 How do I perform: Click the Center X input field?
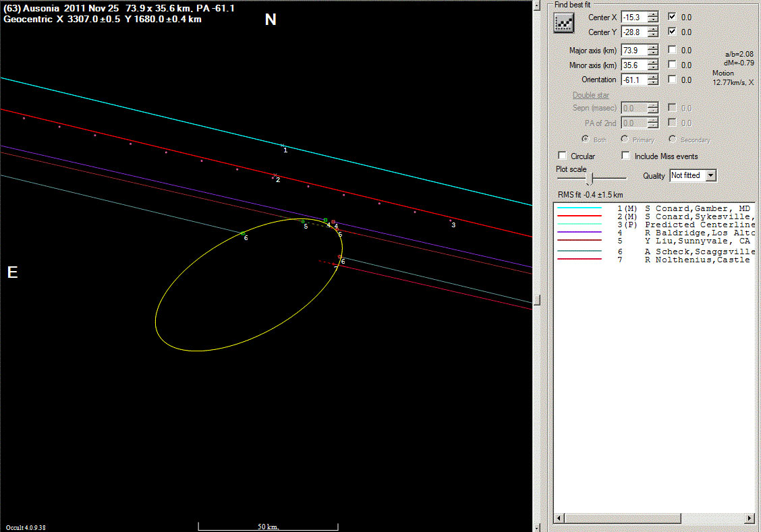pyautogui.click(x=635, y=17)
